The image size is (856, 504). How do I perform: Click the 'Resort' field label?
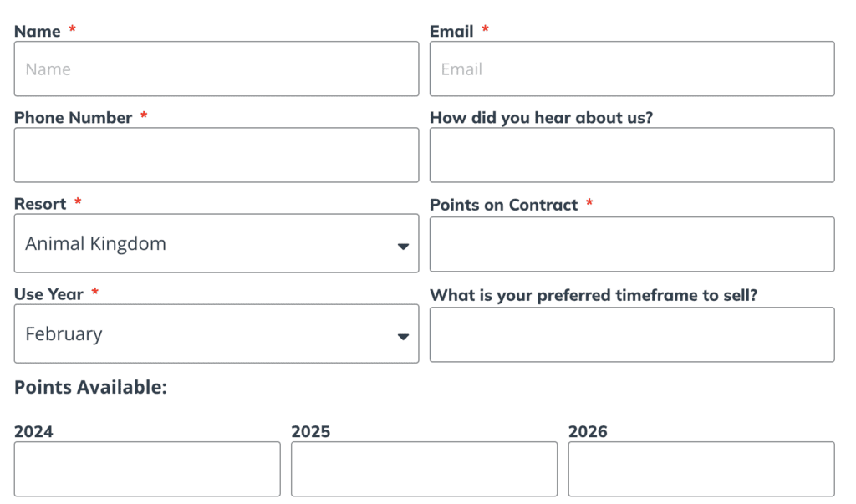coord(40,204)
